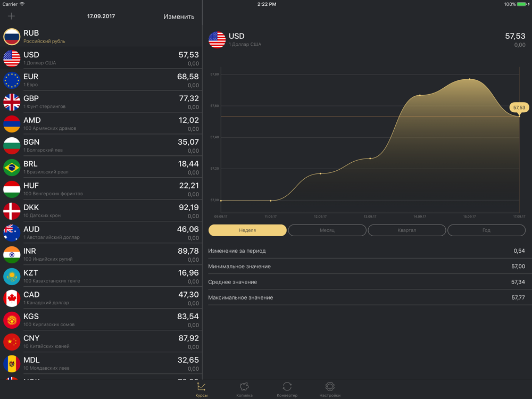This screenshot has width=532, height=399.
Task: Open the Копилка piggy bank tab
Action: (244, 389)
